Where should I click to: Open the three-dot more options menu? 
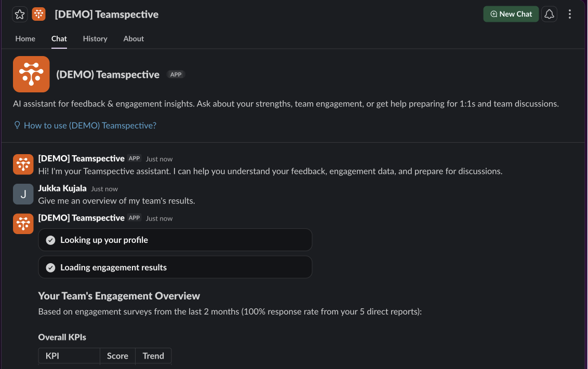pyautogui.click(x=570, y=14)
